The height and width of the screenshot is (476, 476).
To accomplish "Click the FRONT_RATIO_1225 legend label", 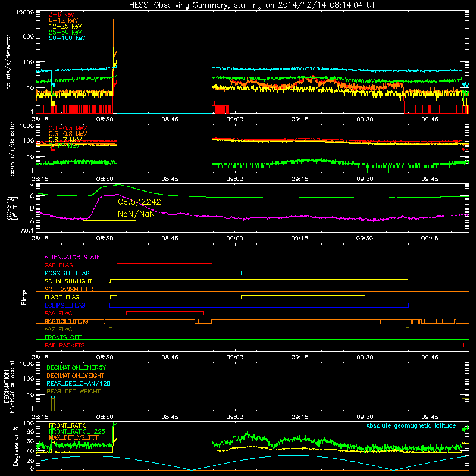I will click(x=77, y=431).
